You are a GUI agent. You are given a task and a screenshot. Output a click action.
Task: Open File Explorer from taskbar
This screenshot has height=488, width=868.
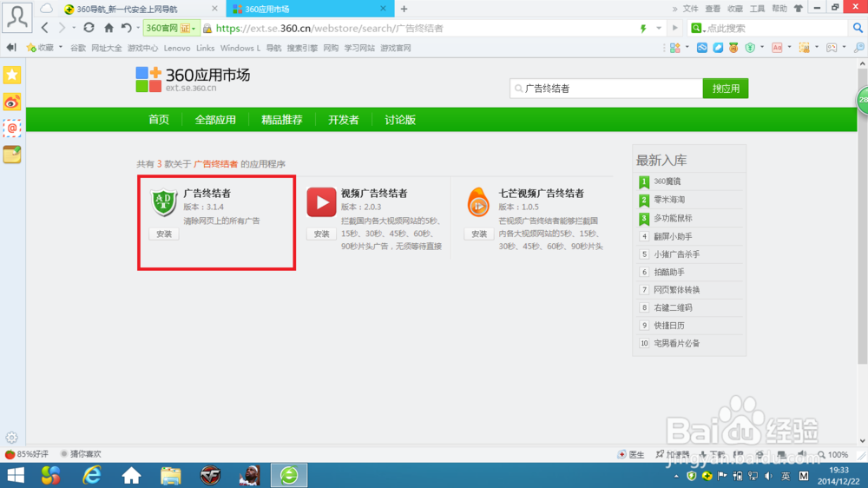[x=170, y=476]
